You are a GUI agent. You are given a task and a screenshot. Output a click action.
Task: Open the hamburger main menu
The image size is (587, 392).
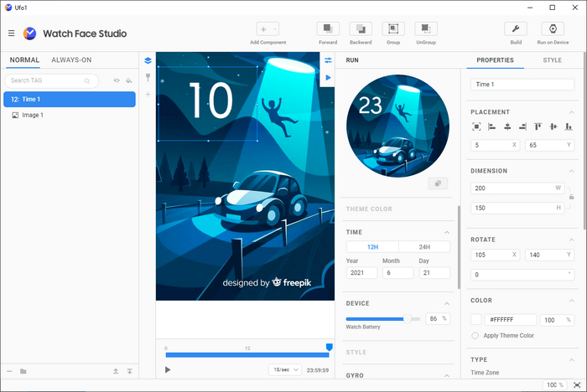point(11,34)
